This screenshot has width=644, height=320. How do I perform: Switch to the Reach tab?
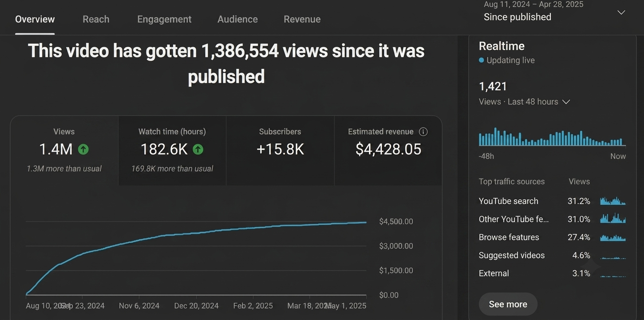[x=96, y=19]
